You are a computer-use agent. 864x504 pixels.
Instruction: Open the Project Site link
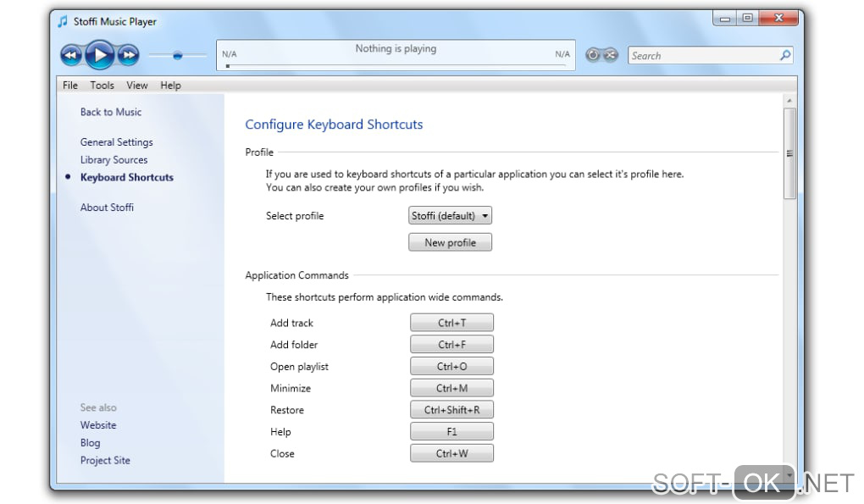click(x=105, y=461)
